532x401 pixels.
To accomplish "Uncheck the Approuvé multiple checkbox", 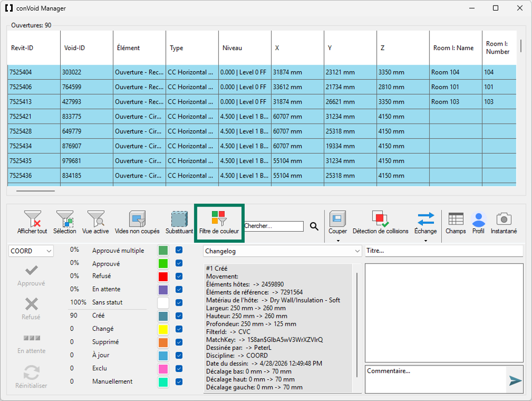I will [x=179, y=250].
